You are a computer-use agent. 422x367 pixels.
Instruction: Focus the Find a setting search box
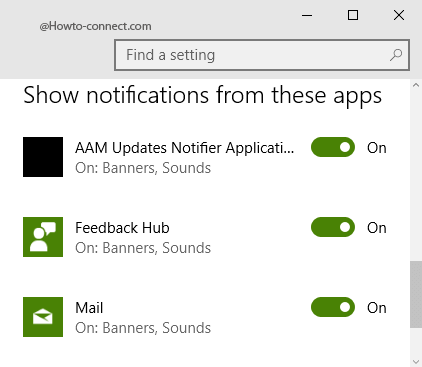pyautogui.click(x=262, y=55)
